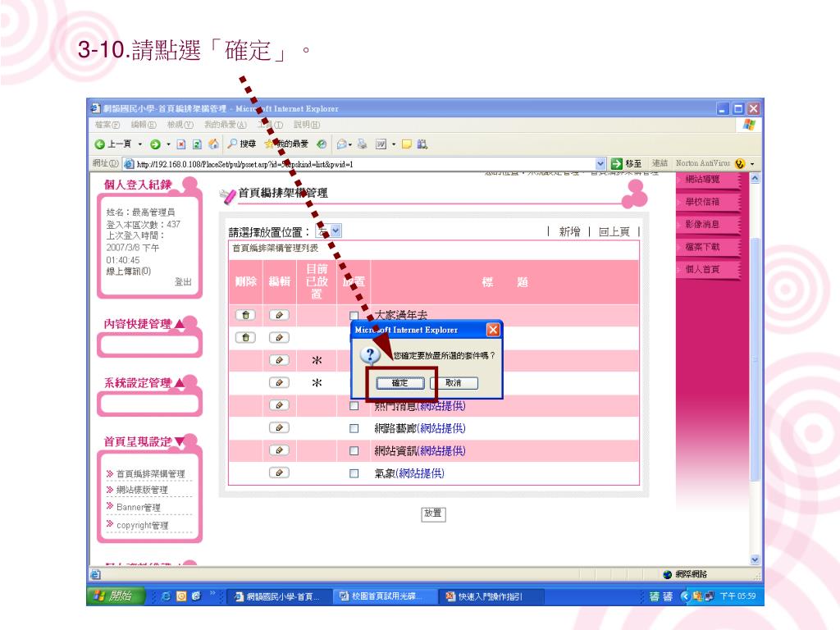Viewport: 840px width, 630px height.
Task: Click the 登出 logout link
Action: [183, 282]
